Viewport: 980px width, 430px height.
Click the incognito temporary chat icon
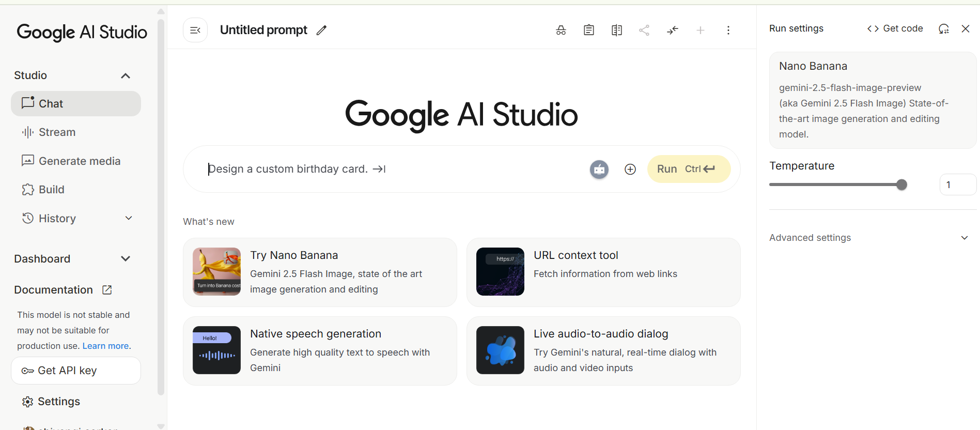pyautogui.click(x=561, y=30)
